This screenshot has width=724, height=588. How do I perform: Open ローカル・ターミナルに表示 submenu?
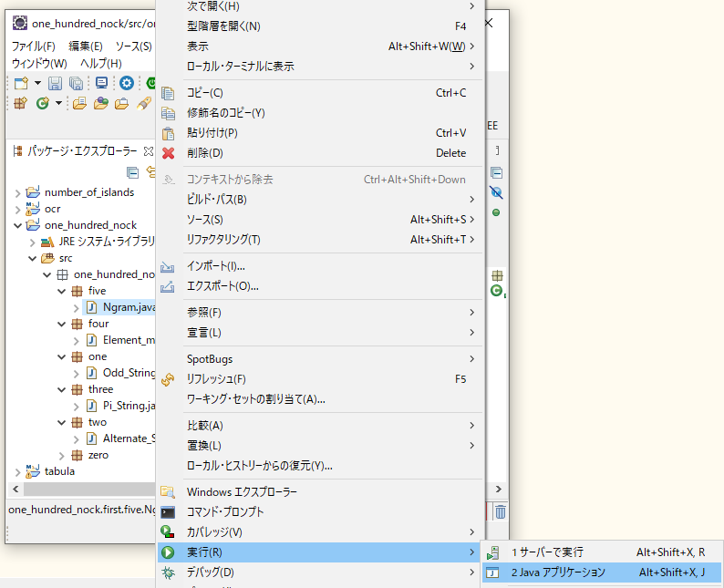321,67
